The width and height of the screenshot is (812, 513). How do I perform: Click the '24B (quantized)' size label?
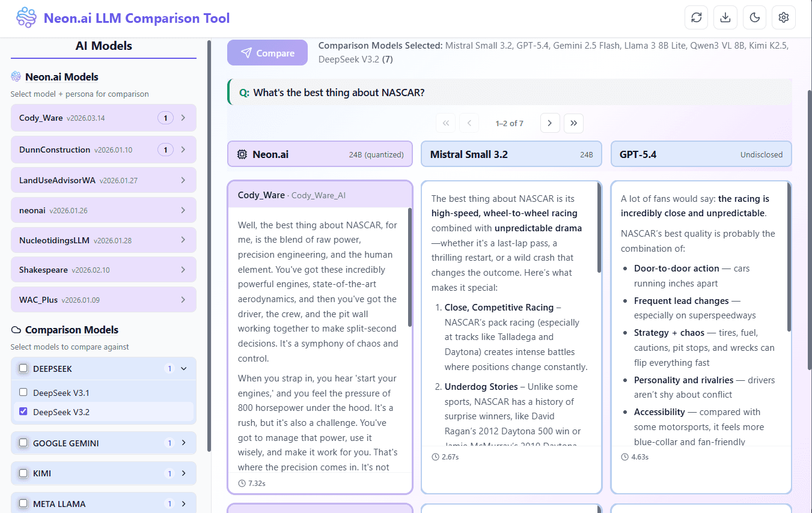coord(376,154)
